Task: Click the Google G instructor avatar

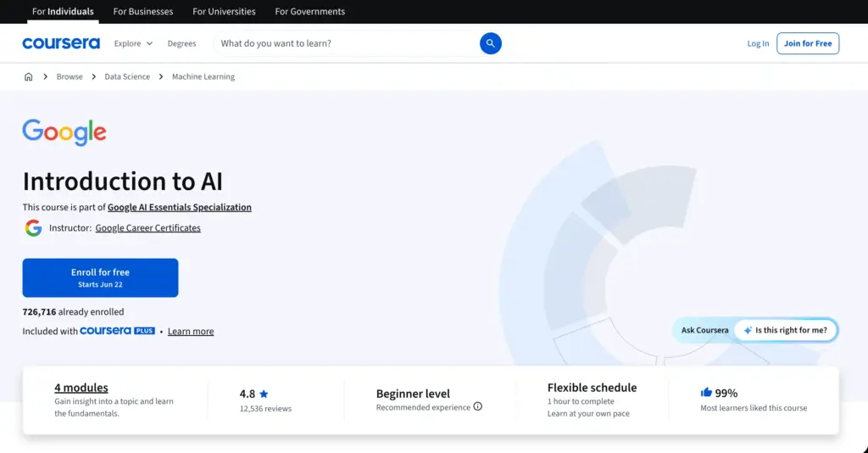Action: pos(33,227)
